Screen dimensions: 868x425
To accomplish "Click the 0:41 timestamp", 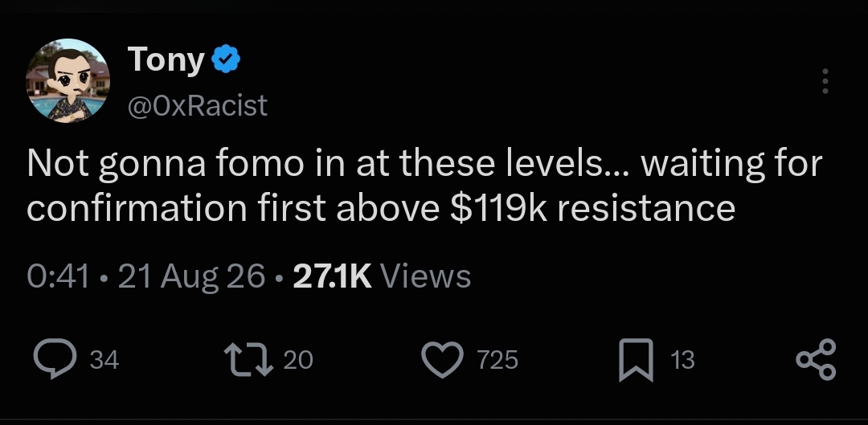I will tap(58, 276).
